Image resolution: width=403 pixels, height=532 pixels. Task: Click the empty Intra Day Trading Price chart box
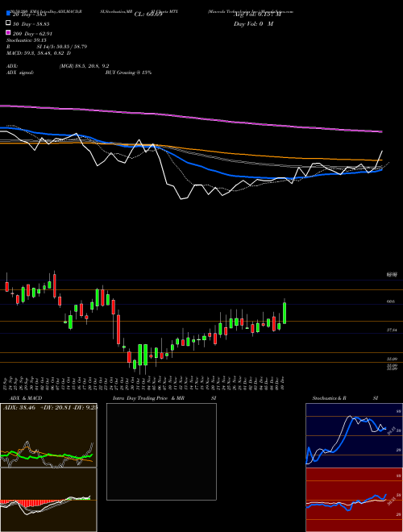161,451
